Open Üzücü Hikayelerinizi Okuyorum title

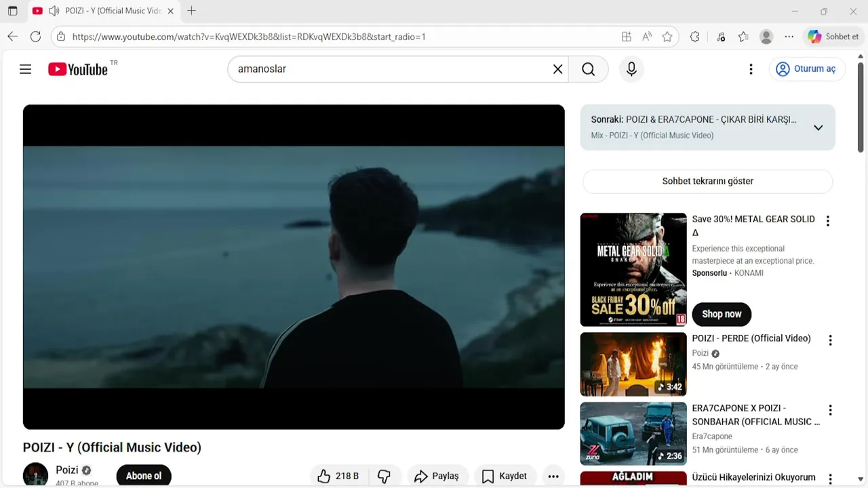(x=753, y=477)
